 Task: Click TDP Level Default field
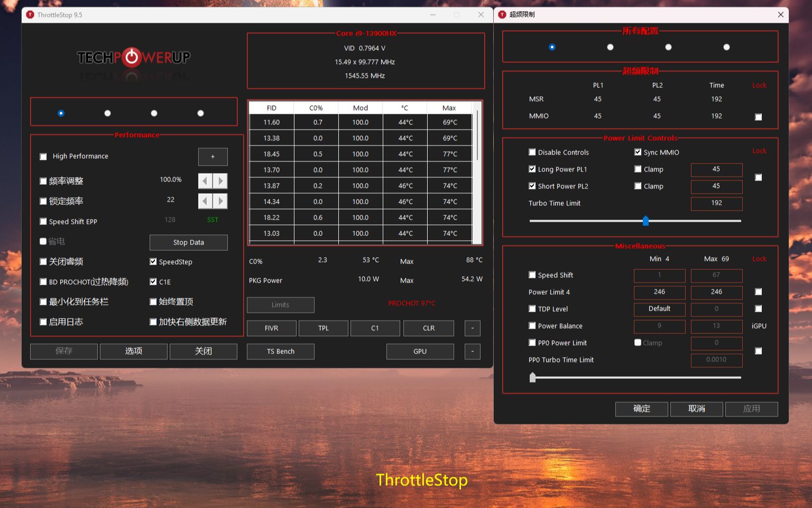point(659,309)
